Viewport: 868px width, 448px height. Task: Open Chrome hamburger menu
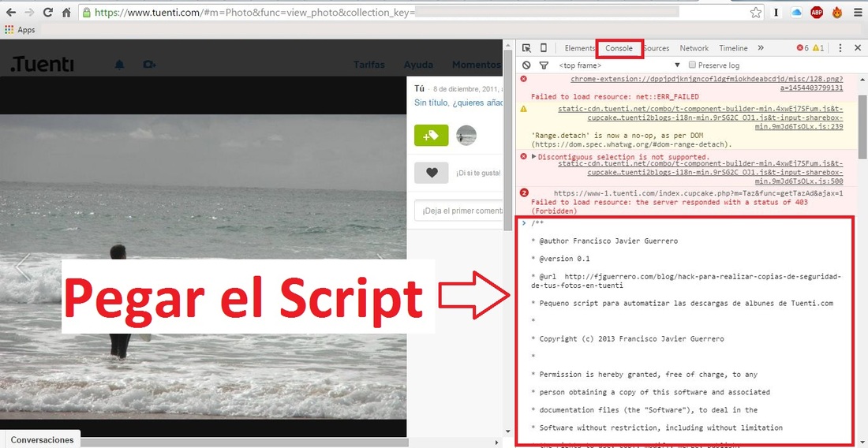(x=858, y=12)
